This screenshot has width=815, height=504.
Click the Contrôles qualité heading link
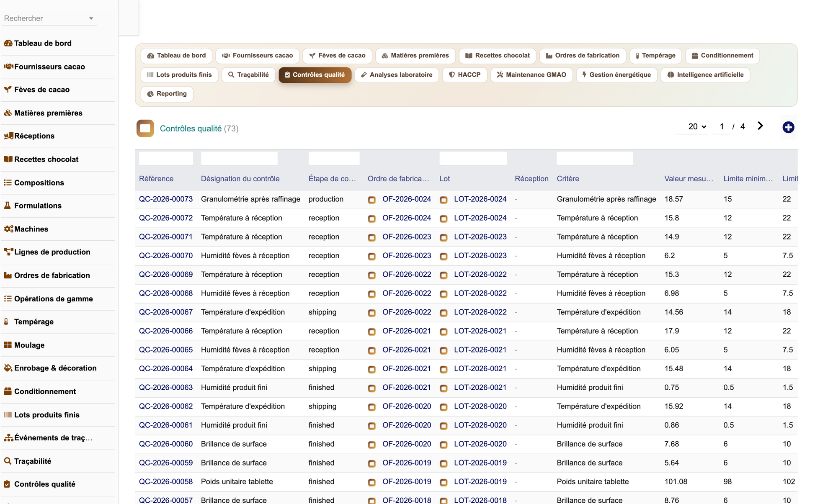click(191, 129)
